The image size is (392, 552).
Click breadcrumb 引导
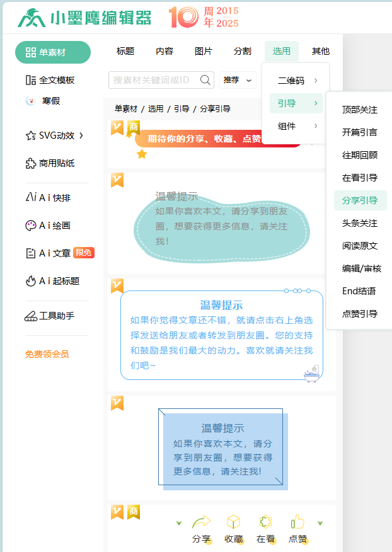click(182, 109)
